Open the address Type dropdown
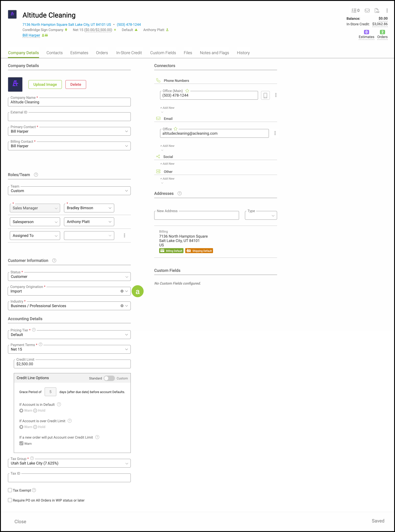This screenshot has width=395, height=532. pos(261,216)
